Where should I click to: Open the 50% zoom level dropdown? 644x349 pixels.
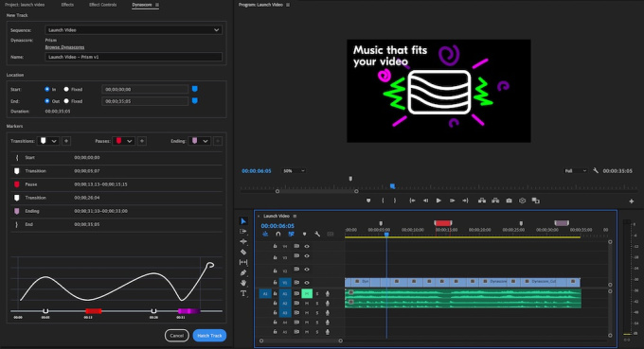(294, 170)
